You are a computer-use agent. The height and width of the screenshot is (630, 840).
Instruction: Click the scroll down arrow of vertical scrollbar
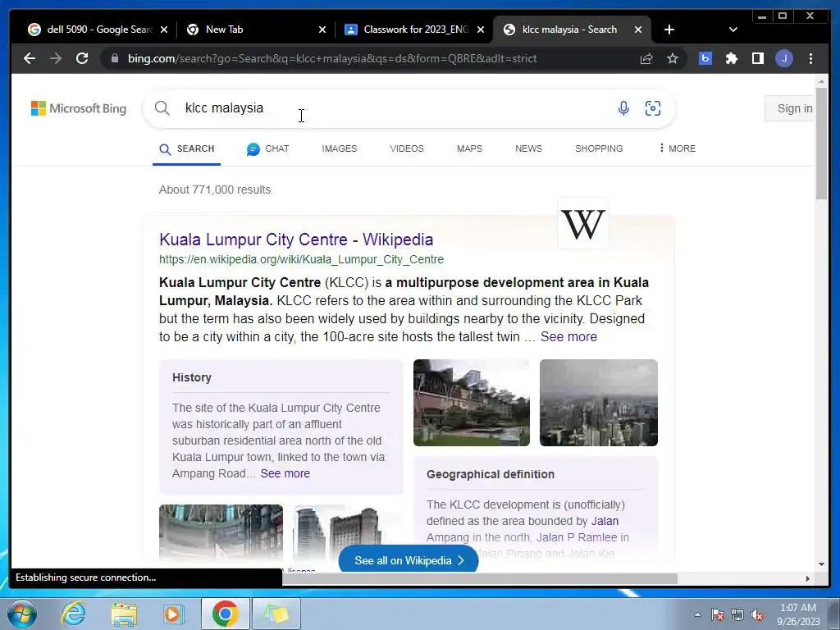[821, 564]
